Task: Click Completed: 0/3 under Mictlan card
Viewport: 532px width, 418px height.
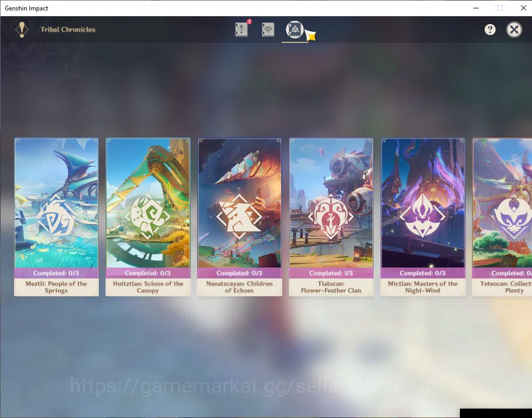Action: pyautogui.click(x=423, y=273)
